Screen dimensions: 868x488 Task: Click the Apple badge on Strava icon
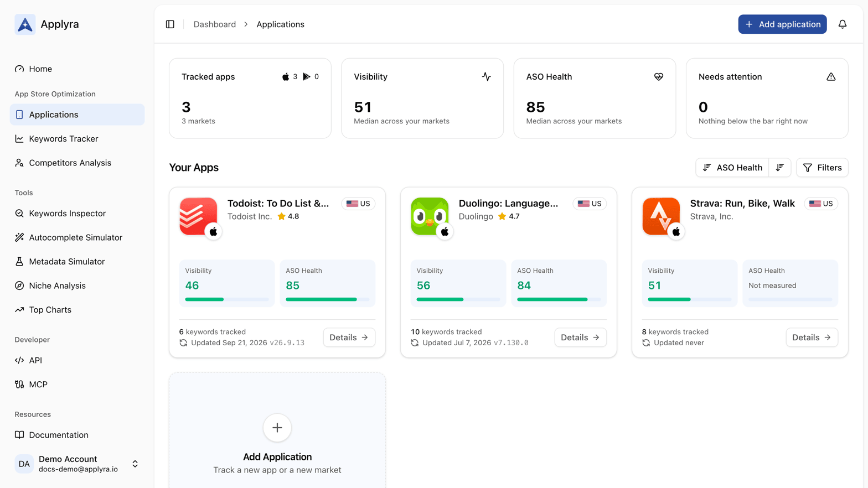(x=676, y=232)
